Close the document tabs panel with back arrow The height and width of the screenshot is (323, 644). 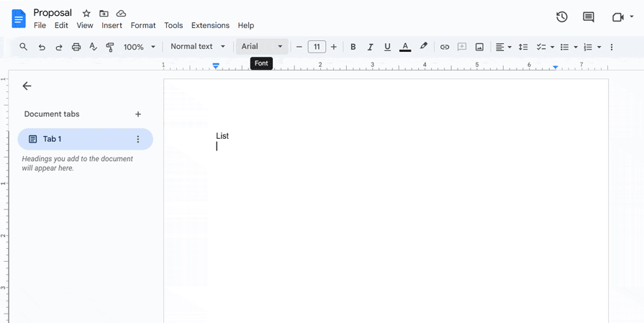pyautogui.click(x=27, y=86)
